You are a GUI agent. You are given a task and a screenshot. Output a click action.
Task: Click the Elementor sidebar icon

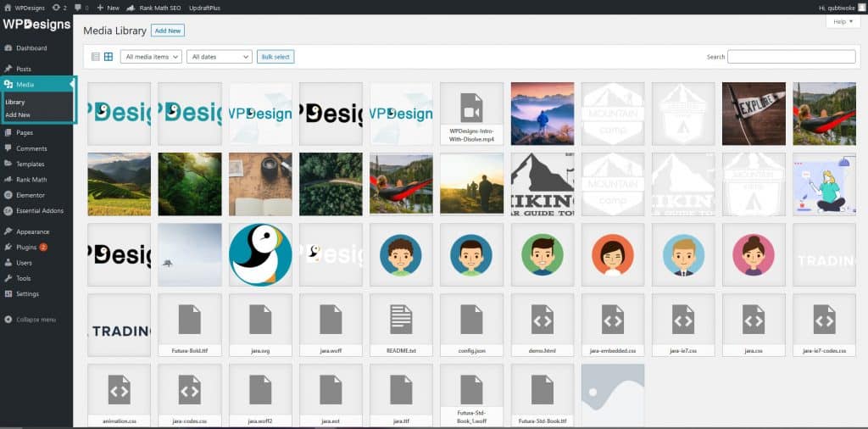(x=8, y=195)
